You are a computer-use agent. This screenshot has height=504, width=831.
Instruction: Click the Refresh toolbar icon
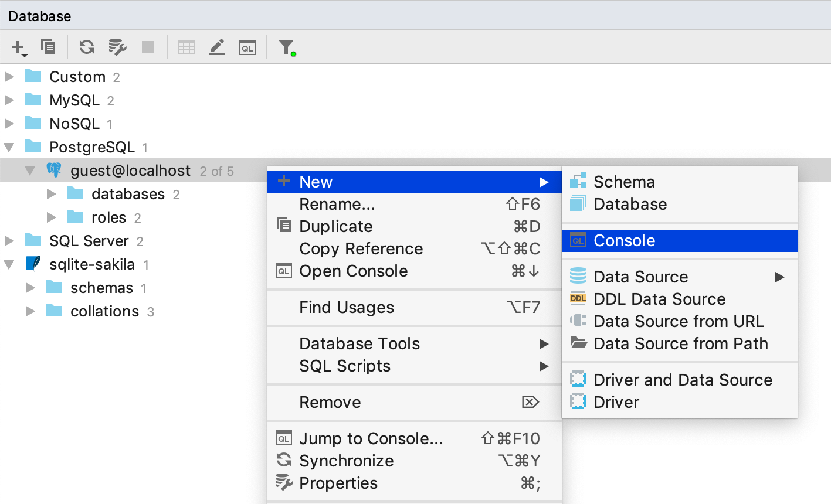click(87, 47)
